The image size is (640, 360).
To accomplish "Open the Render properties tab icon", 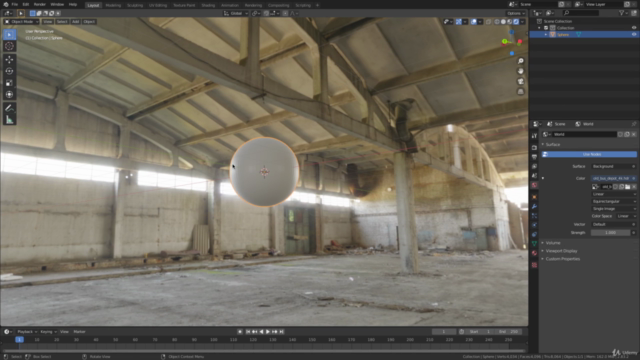I will click(534, 147).
